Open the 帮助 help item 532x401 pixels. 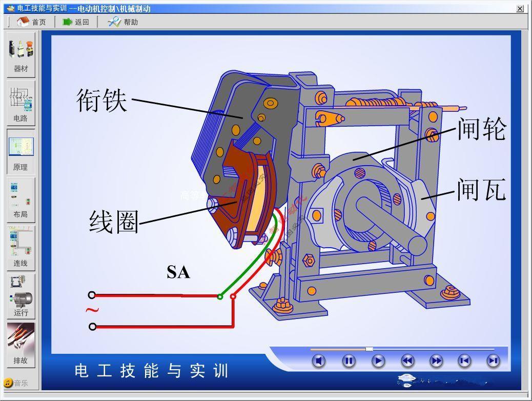pyautogui.click(x=123, y=22)
